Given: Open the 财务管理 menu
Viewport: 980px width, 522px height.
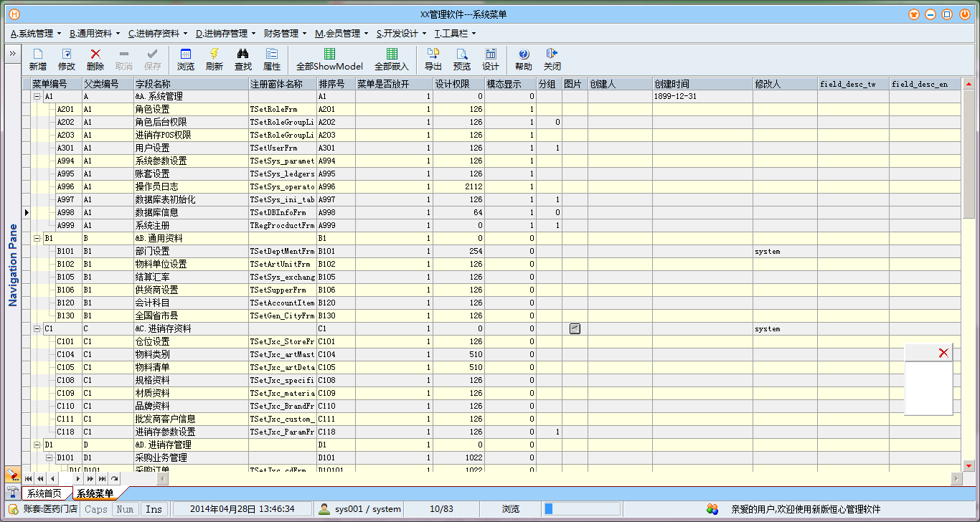Looking at the screenshot, I should coord(286,33).
